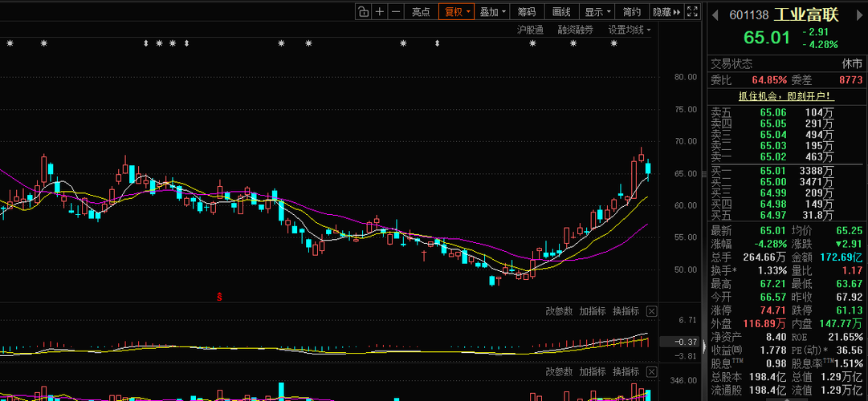Click 跌停 price 61.13
The image size is (868, 401).
850,310
